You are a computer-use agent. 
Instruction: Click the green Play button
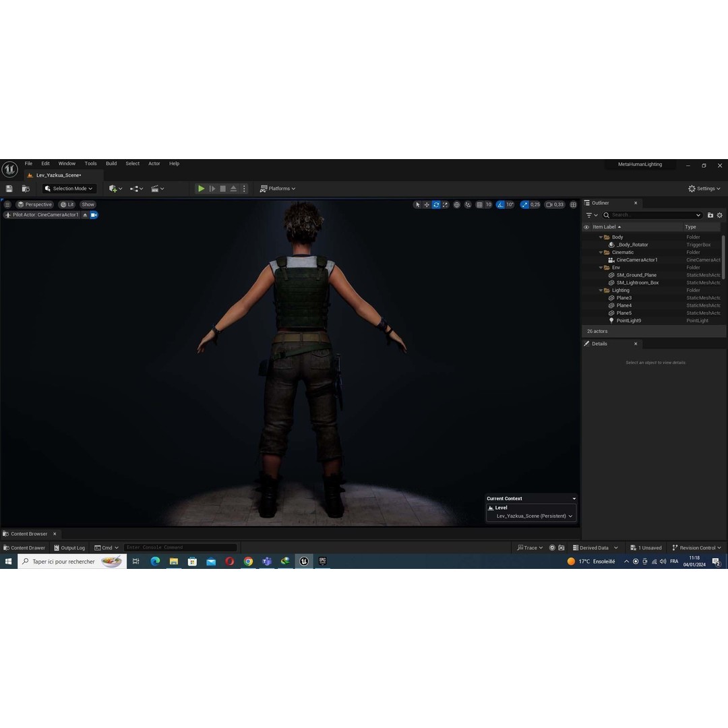click(x=201, y=189)
